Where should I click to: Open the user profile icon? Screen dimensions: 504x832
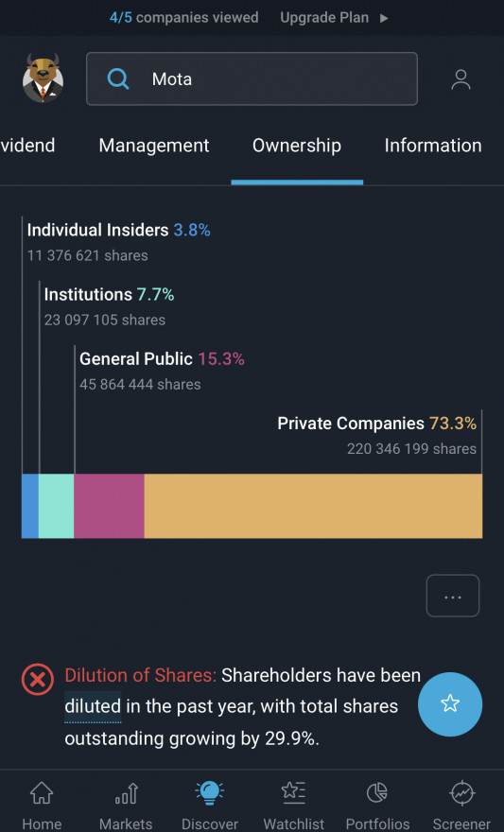click(x=461, y=79)
